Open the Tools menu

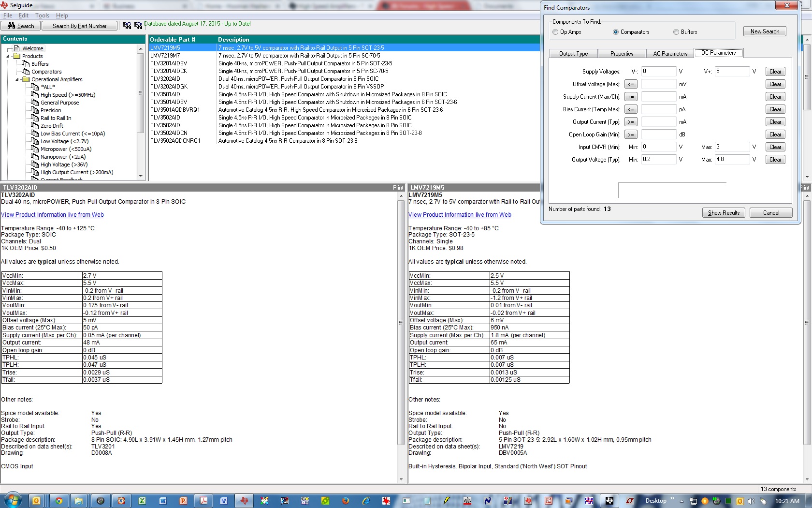tap(42, 15)
